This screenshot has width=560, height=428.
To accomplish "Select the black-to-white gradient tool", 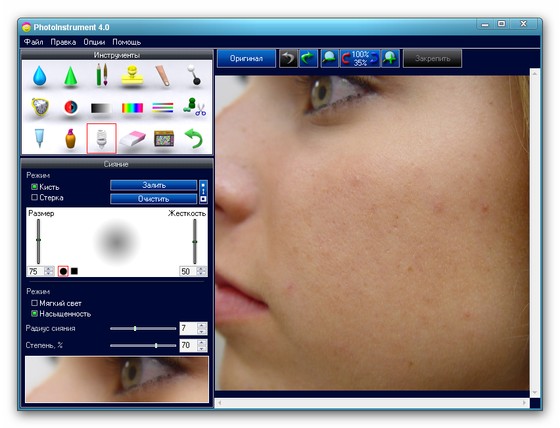I will [101, 108].
